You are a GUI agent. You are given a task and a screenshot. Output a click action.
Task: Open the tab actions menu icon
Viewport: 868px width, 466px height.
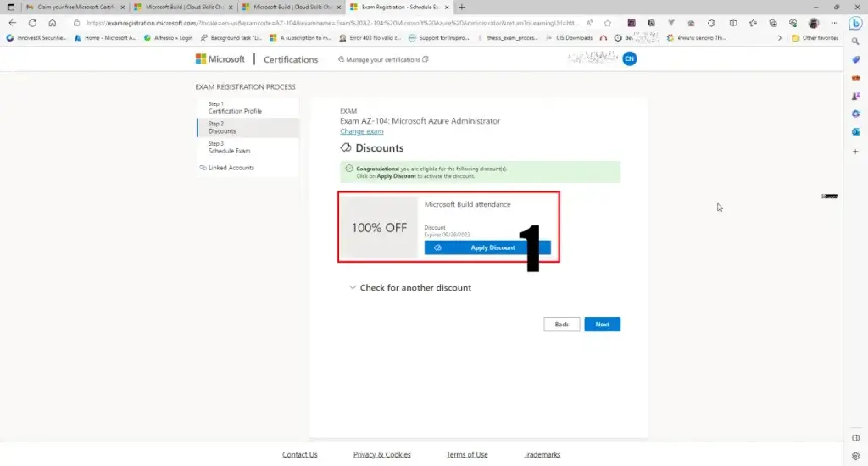click(x=10, y=7)
